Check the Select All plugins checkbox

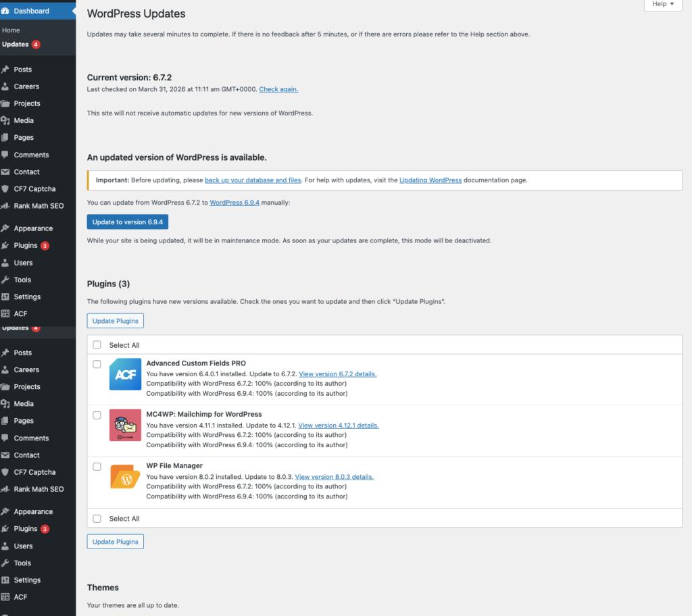97,344
